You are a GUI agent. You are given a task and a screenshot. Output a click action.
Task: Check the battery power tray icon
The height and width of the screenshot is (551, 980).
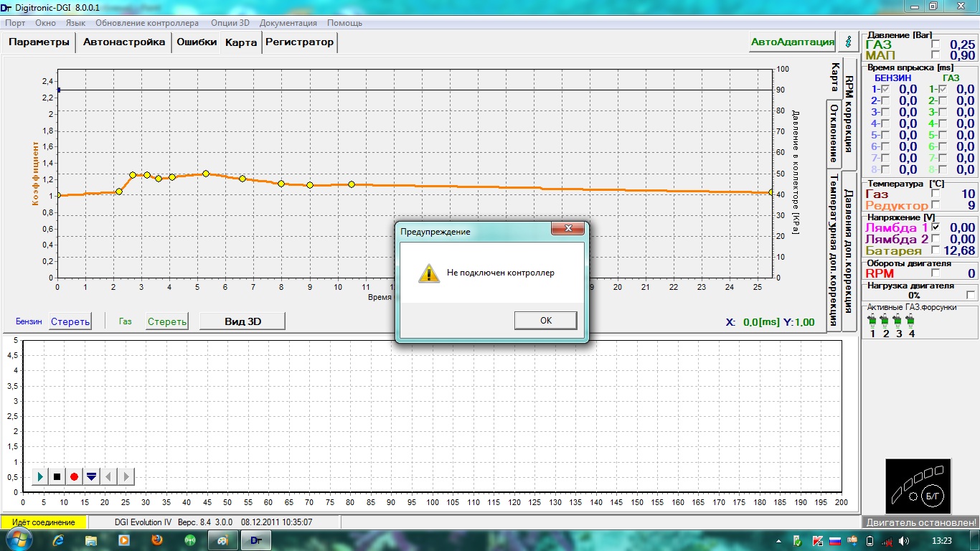point(870,540)
